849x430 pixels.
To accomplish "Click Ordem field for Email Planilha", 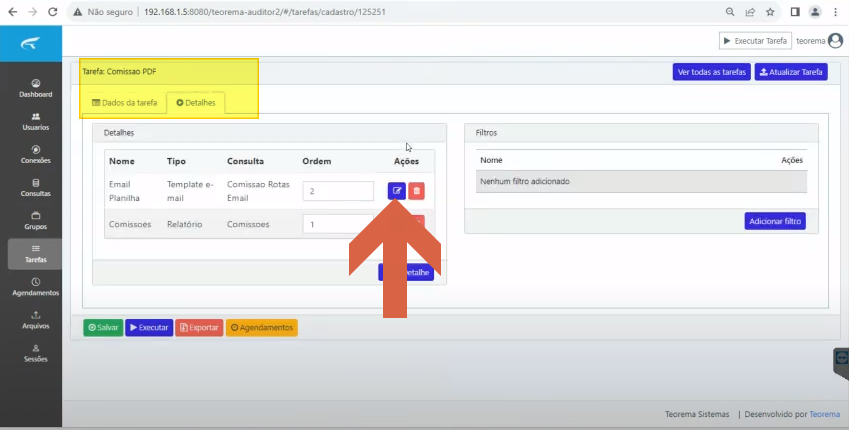I will (338, 191).
